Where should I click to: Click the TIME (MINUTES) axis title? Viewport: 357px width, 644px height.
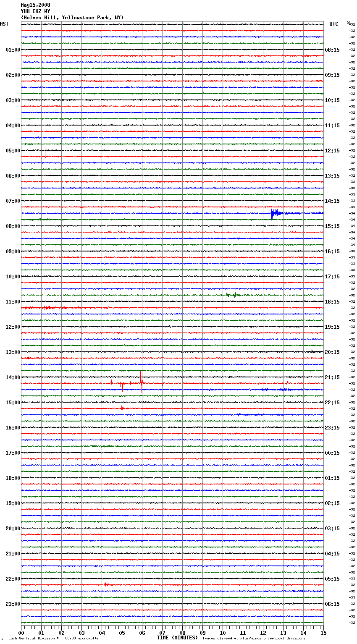pos(177,638)
